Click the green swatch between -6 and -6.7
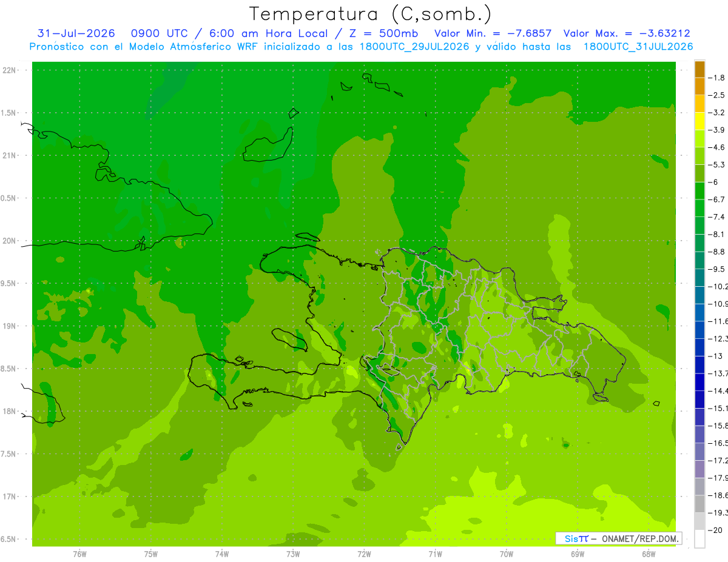The height and width of the screenshot is (562, 728). click(x=699, y=191)
